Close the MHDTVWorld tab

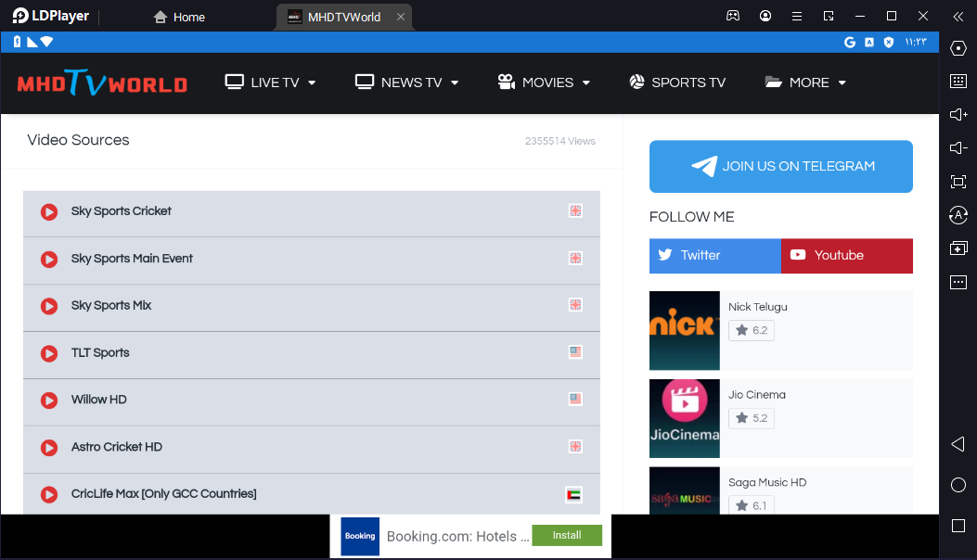[401, 17]
